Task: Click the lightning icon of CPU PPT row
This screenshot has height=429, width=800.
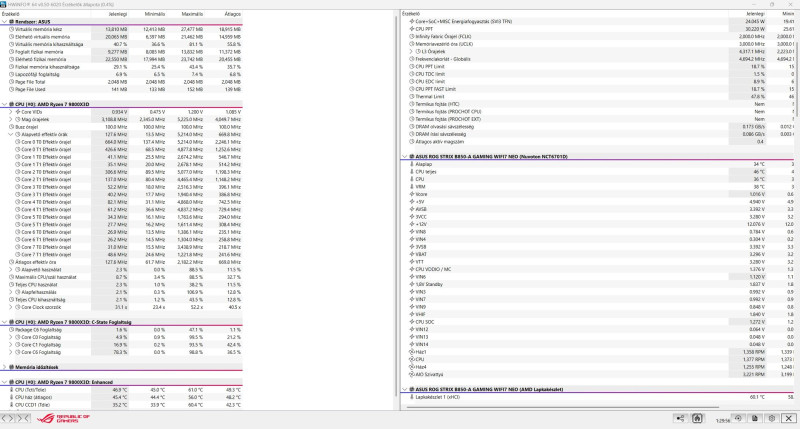Action: [x=412, y=29]
